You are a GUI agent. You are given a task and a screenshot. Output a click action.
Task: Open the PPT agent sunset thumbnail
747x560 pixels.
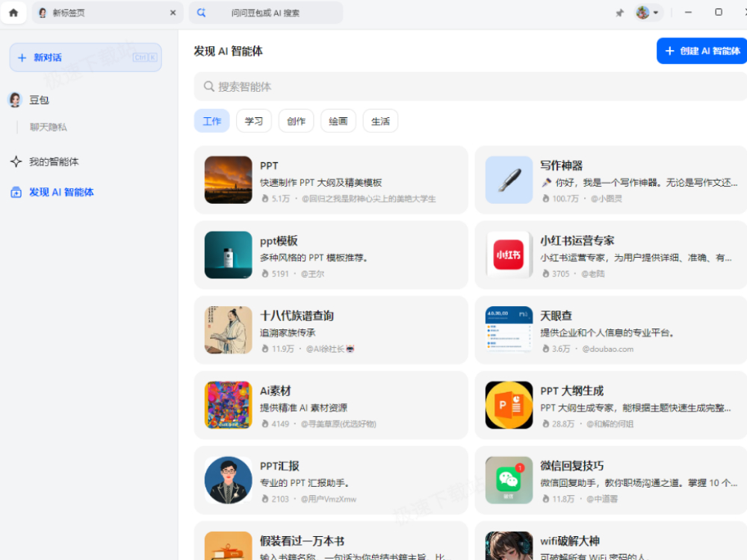[x=228, y=180]
